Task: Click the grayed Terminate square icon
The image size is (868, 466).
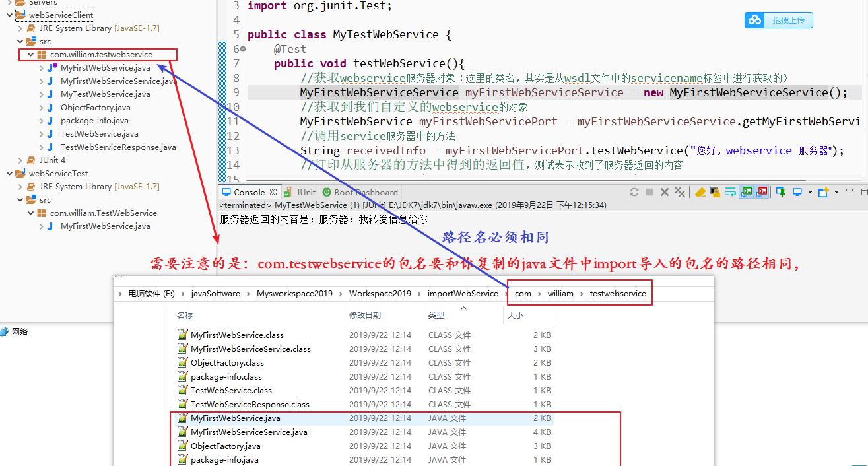Action: [650, 192]
